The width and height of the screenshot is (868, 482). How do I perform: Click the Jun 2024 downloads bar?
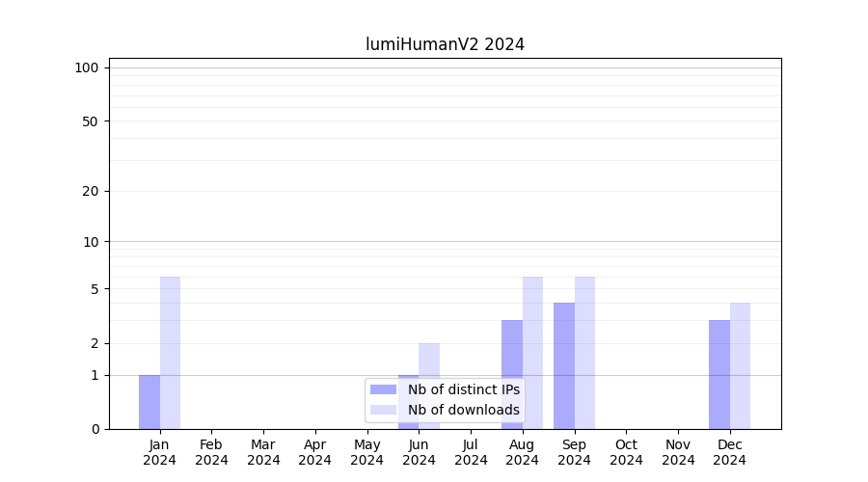tap(429, 361)
